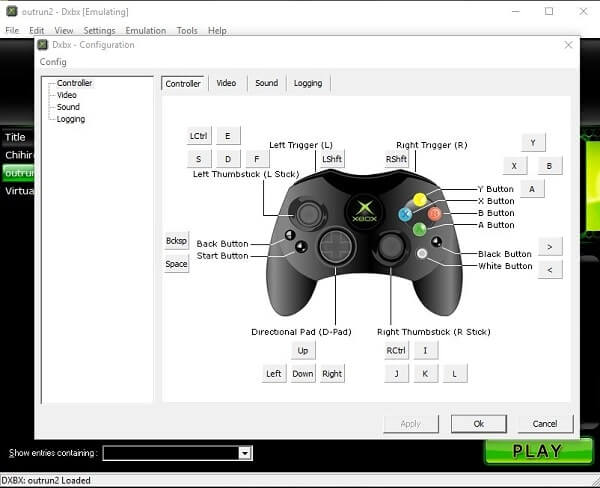Click the > black button mapping
Screen dimensions: 600x488
[550, 246]
